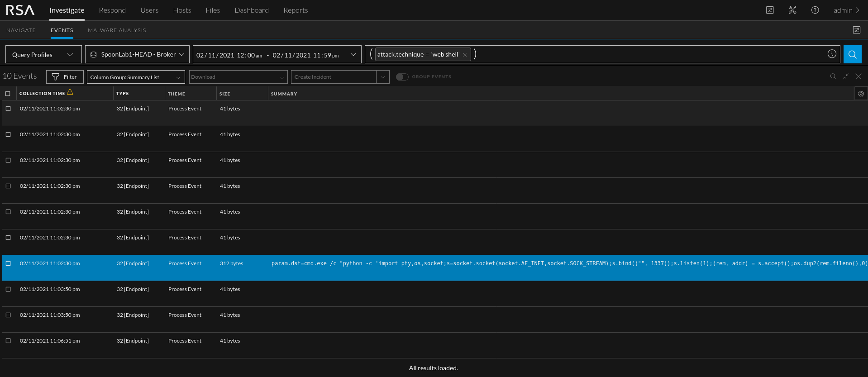
Task: Open Create Incident split-button arrow
Action: 383,77
